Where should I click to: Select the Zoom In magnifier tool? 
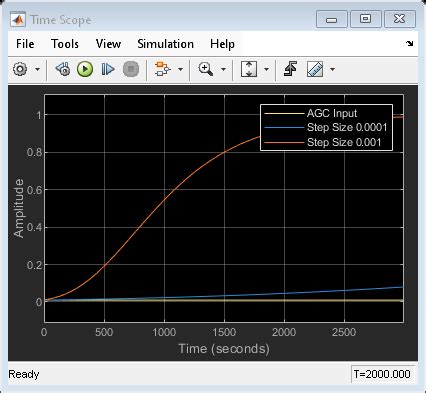coord(206,69)
